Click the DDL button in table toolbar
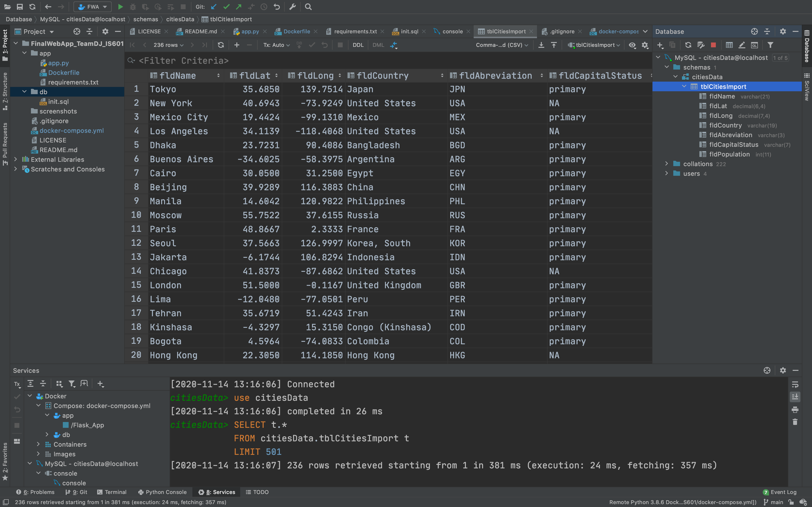 pyautogui.click(x=358, y=45)
